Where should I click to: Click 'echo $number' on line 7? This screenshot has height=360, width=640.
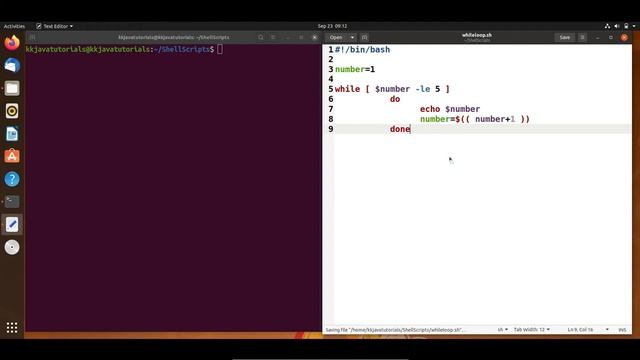(450, 109)
